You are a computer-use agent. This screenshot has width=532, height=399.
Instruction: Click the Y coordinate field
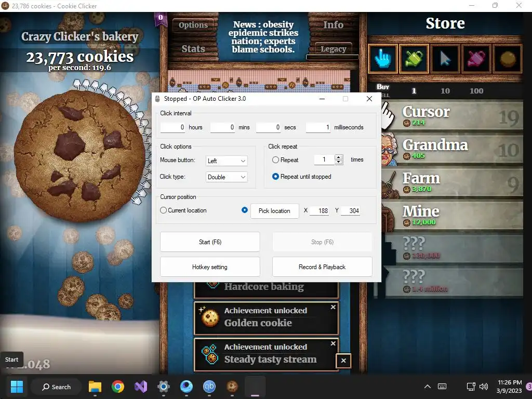click(350, 211)
